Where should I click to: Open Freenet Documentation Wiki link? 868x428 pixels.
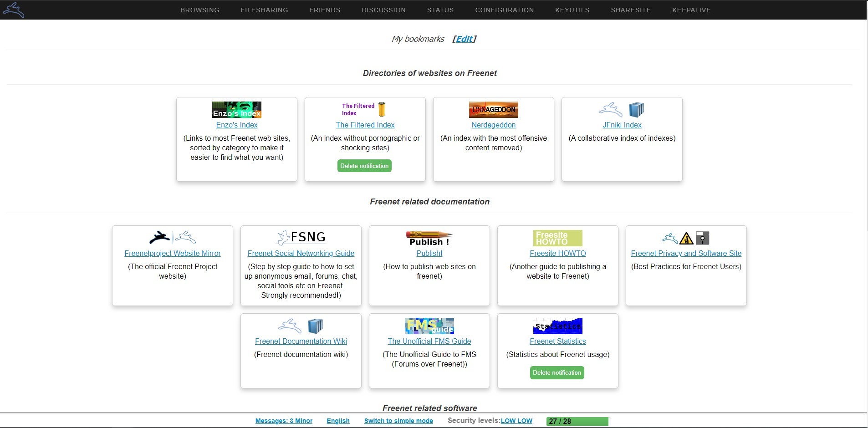click(x=301, y=341)
